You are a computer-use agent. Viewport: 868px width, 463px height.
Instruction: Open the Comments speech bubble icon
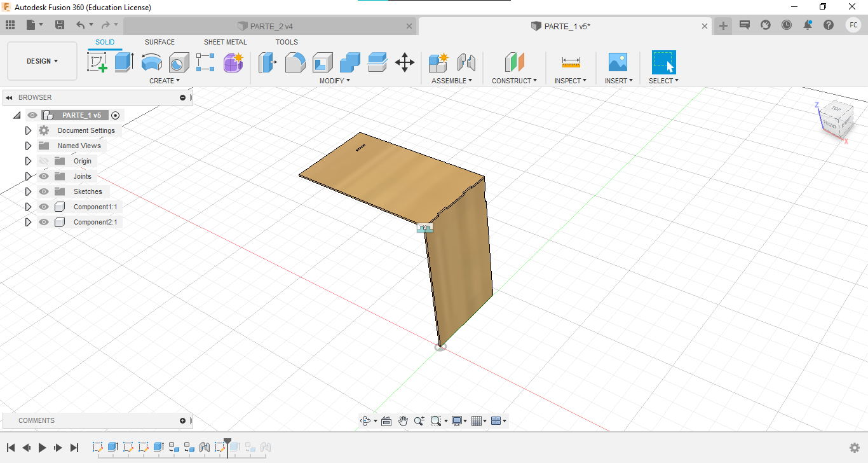745,25
